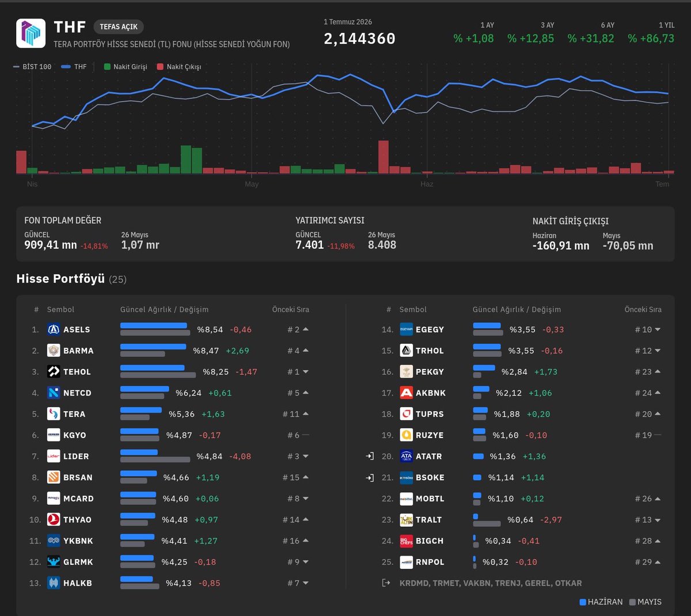Click the TUPRS company logo

point(407,414)
